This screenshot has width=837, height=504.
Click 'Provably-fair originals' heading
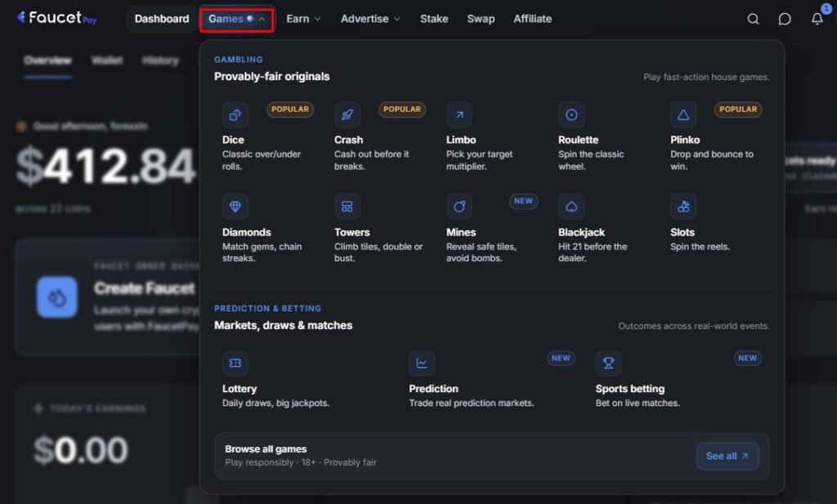coord(271,76)
